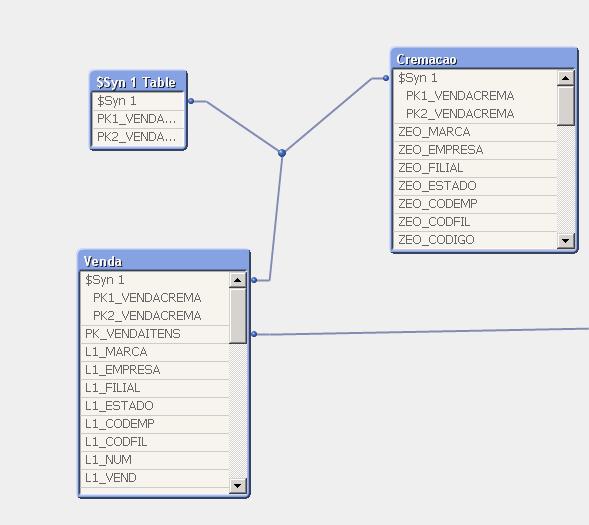Screen dimensions: 589x525
Task: Select L1_EMPRESA field
Action: pyautogui.click(x=155, y=370)
